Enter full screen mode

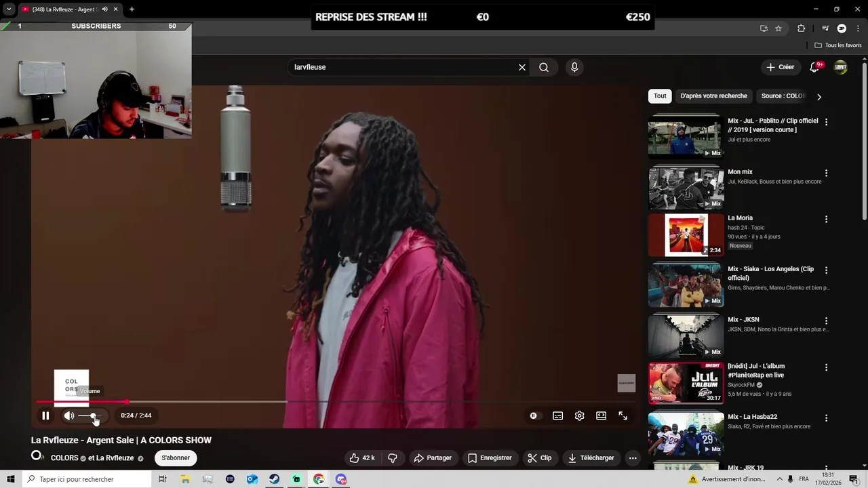click(x=623, y=415)
